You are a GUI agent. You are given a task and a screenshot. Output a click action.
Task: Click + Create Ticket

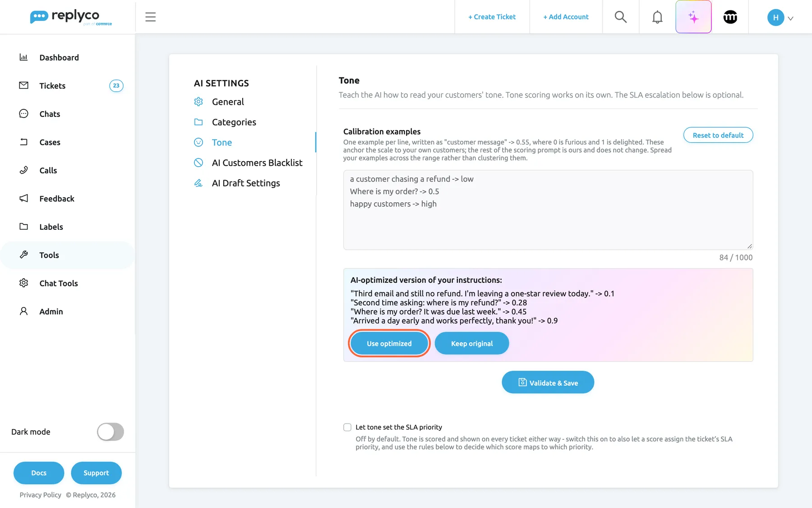492,17
